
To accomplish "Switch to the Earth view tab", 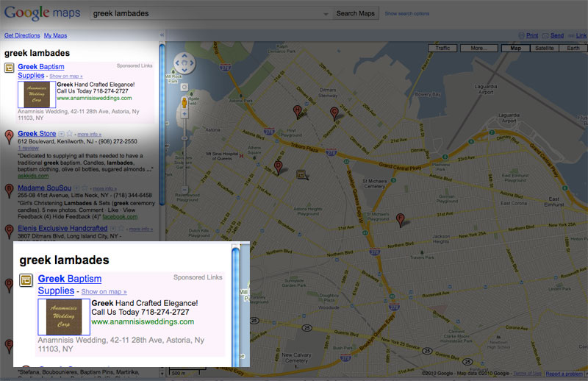I will (x=573, y=48).
